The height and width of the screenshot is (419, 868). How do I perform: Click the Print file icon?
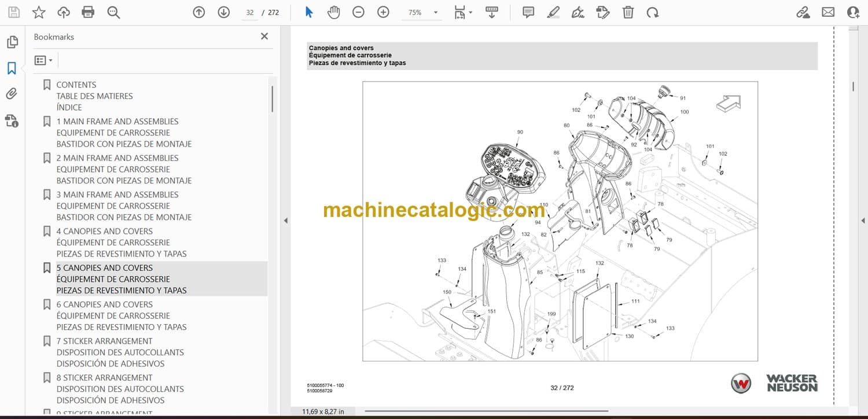pos(88,12)
